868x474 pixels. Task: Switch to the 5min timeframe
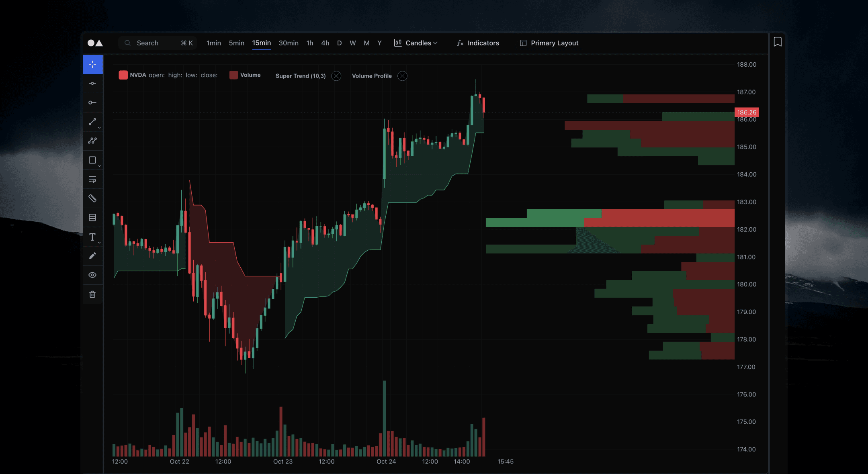coord(236,43)
